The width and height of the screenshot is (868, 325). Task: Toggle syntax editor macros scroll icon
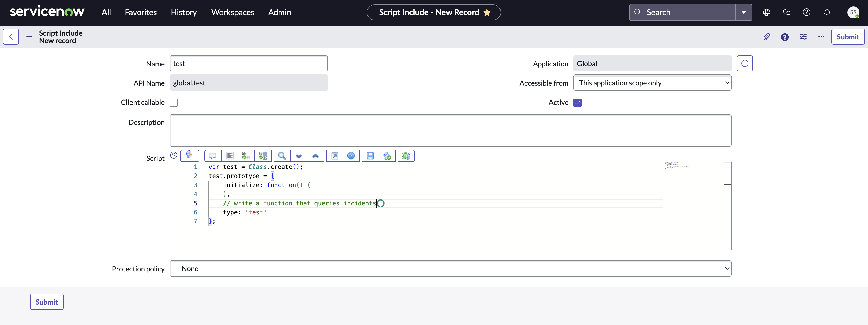[189, 155]
